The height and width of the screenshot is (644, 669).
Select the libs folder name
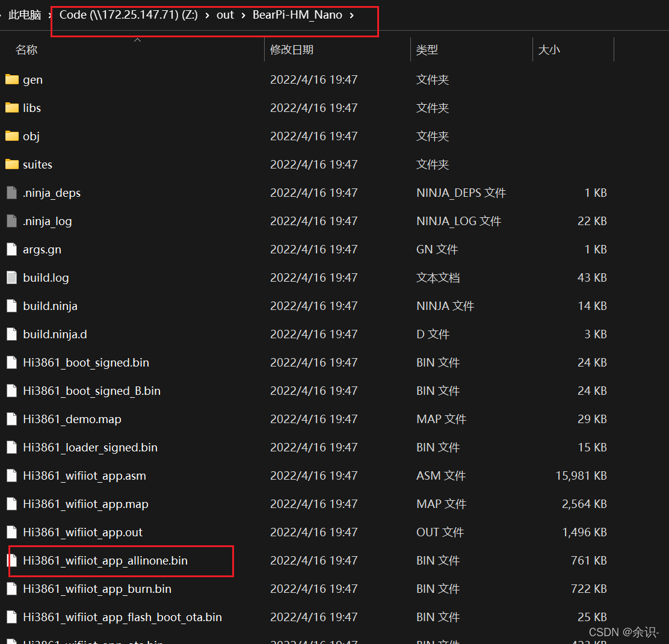click(32, 108)
